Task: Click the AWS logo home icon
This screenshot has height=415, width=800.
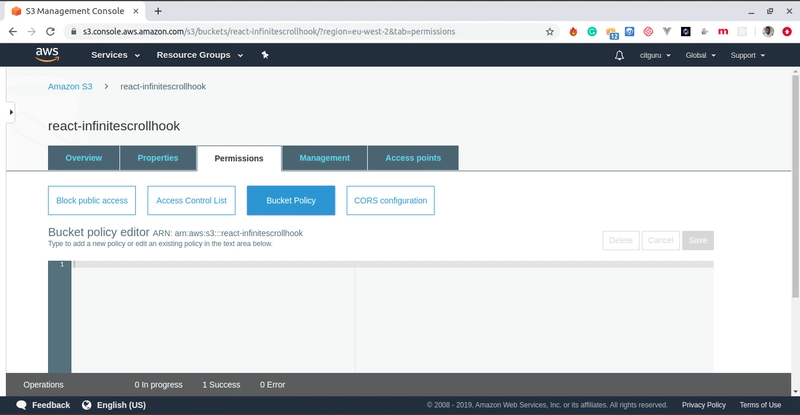Action: pos(47,55)
